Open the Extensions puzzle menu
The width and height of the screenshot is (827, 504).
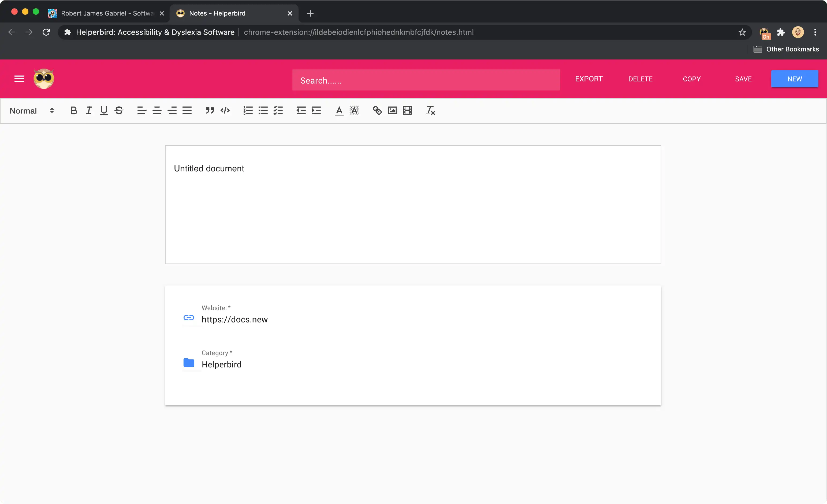point(781,32)
